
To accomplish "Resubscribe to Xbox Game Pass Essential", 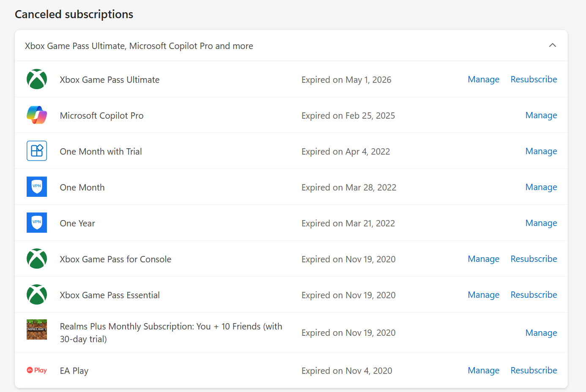I will [x=534, y=295].
